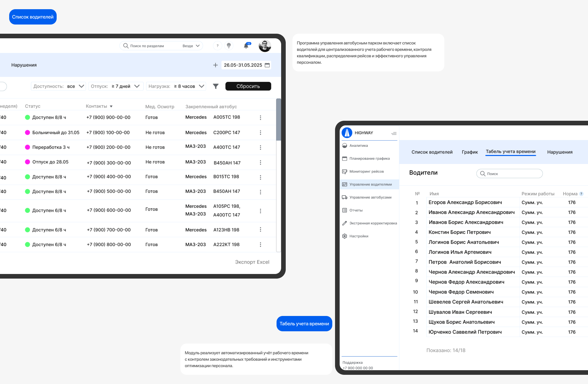Image resolution: width=588 pixels, height=384 pixels.
Task: Open notifications via the bell icon
Action: (246, 45)
